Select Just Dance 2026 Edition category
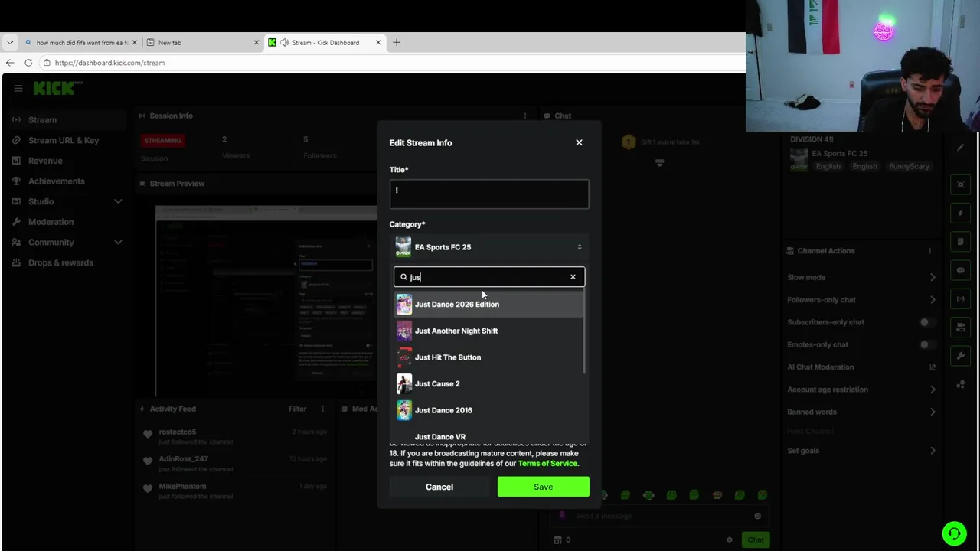 (488, 304)
